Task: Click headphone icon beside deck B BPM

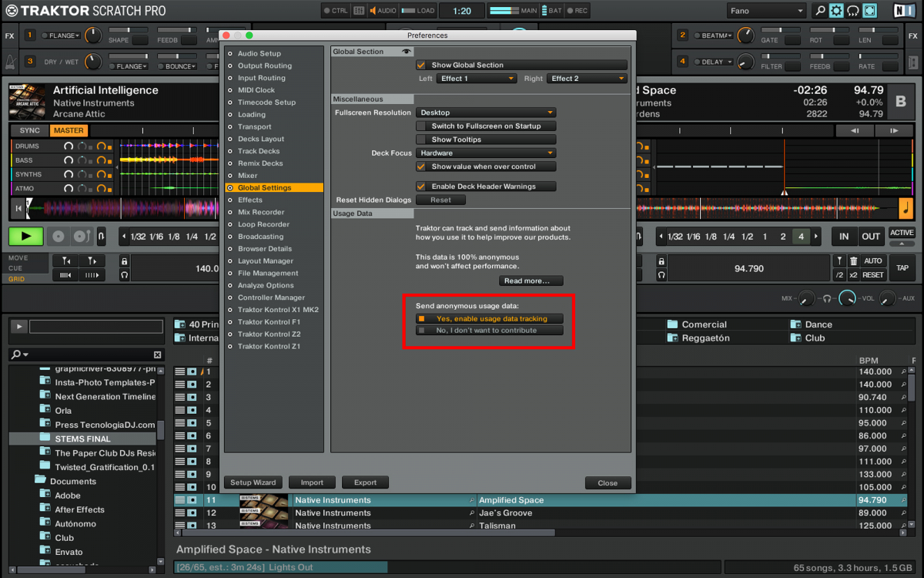Action: (661, 274)
